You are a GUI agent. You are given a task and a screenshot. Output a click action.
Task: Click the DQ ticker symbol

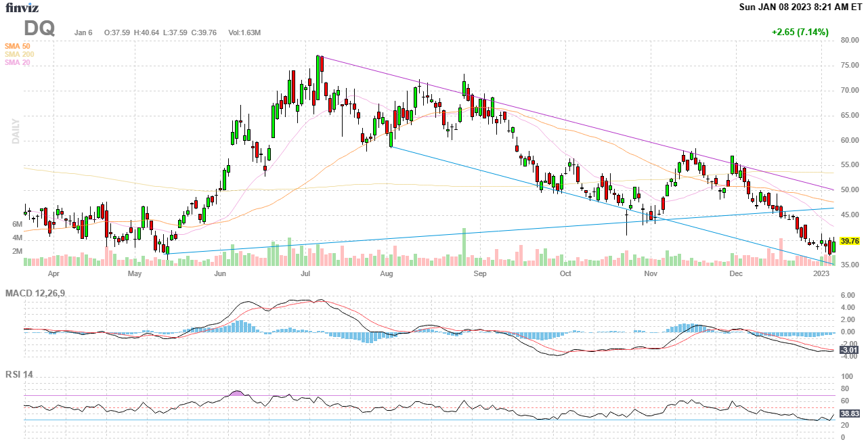point(39,29)
